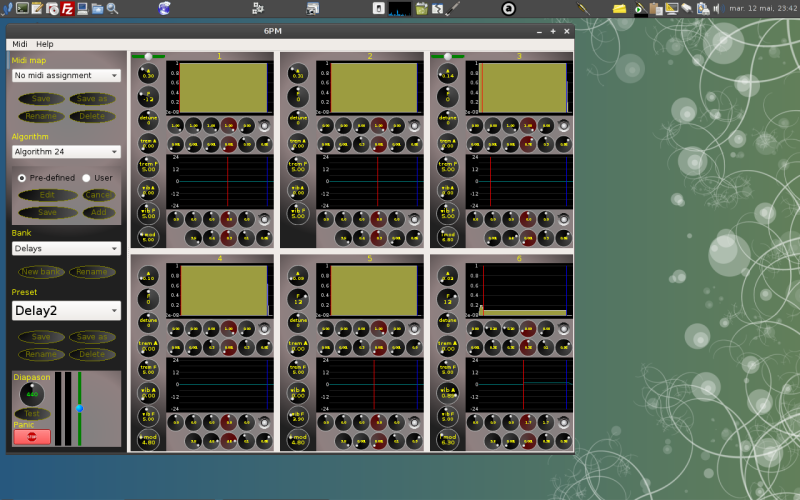This screenshot has width=800, height=500.
Task: Open the Help menu
Action: tap(45, 45)
